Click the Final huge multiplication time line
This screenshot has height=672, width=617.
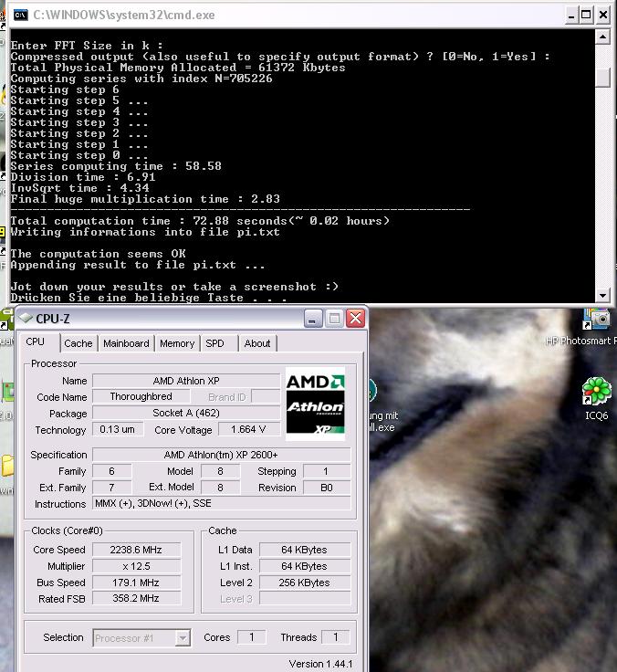[x=145, y=199]
